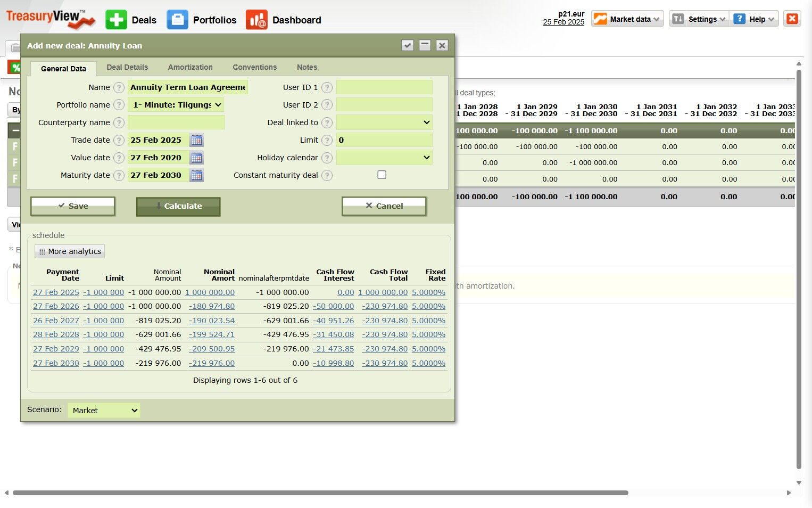
Task: Switch to the Amortization tab
Action: coord(190,67)
